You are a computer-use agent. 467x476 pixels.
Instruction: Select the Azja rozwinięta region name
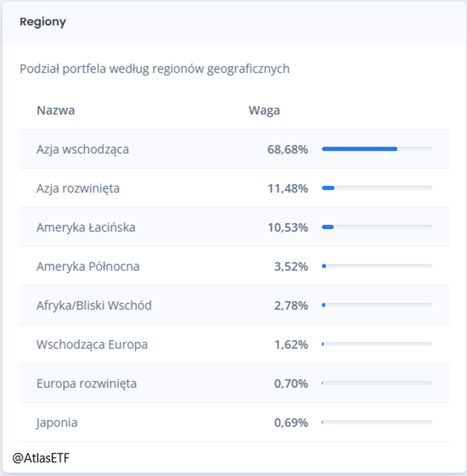tap(78, 188)
